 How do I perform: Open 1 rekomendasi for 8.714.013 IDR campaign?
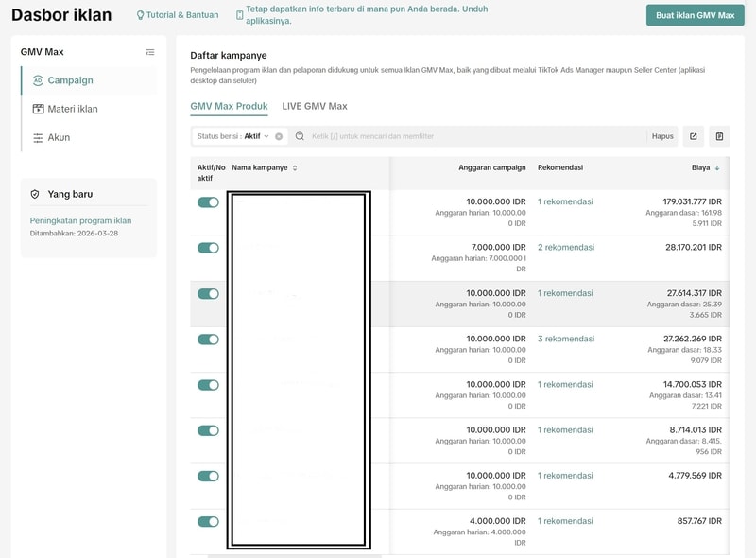click(565, 430)
